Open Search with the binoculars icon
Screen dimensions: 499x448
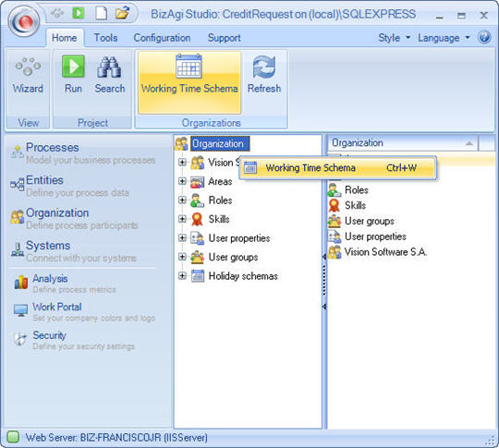[x=110, y=75]
